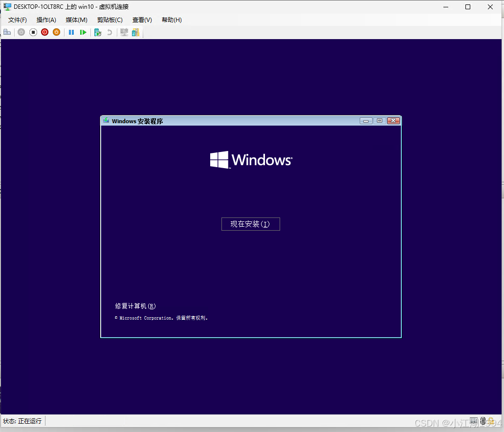Reset the VM with the green play icon
This screenshot has width=504, height=432.
pos(83,32)
